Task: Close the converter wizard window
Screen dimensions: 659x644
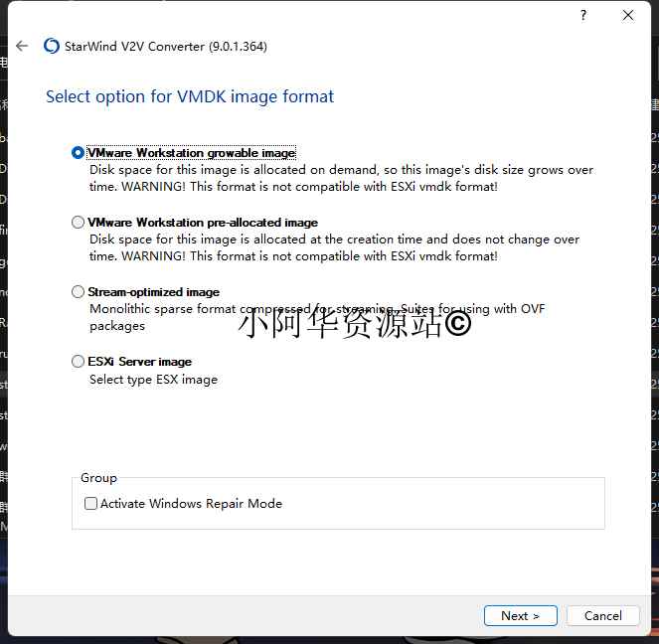Action: coord(628,15)
